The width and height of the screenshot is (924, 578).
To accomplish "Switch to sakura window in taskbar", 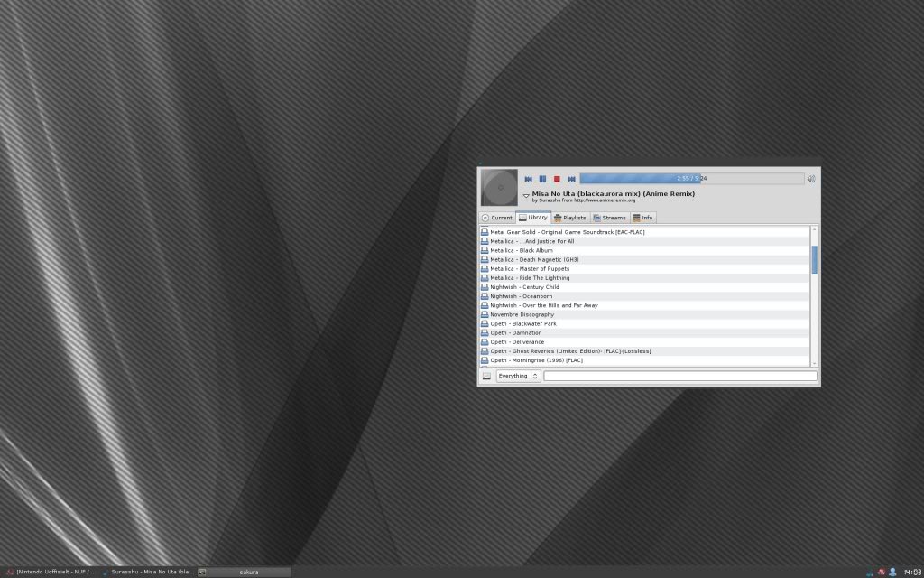I will coord(244,572).
